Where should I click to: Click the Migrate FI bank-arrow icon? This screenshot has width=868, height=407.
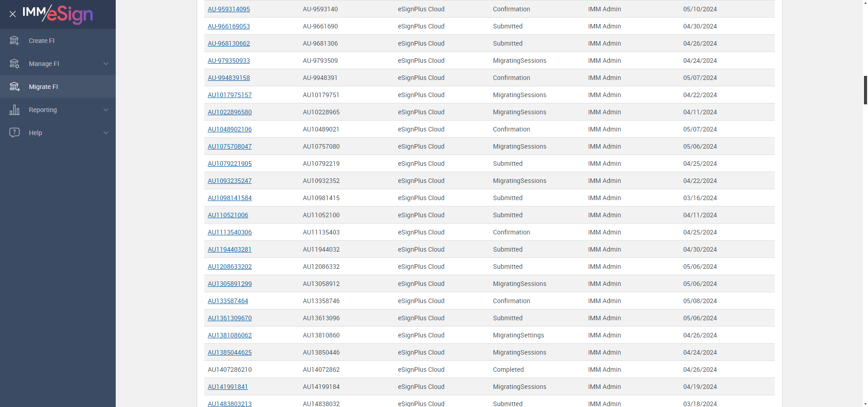[x=14, y=87]
